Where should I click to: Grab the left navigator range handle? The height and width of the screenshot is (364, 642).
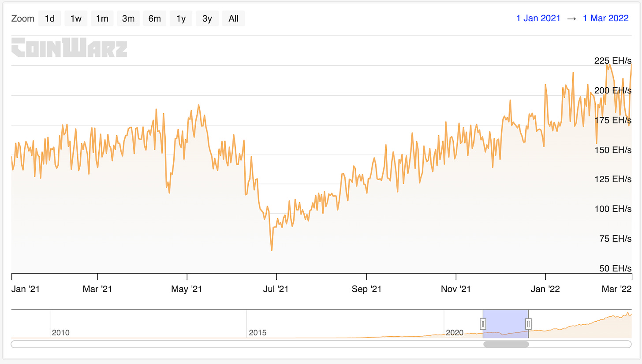[483, 324]
